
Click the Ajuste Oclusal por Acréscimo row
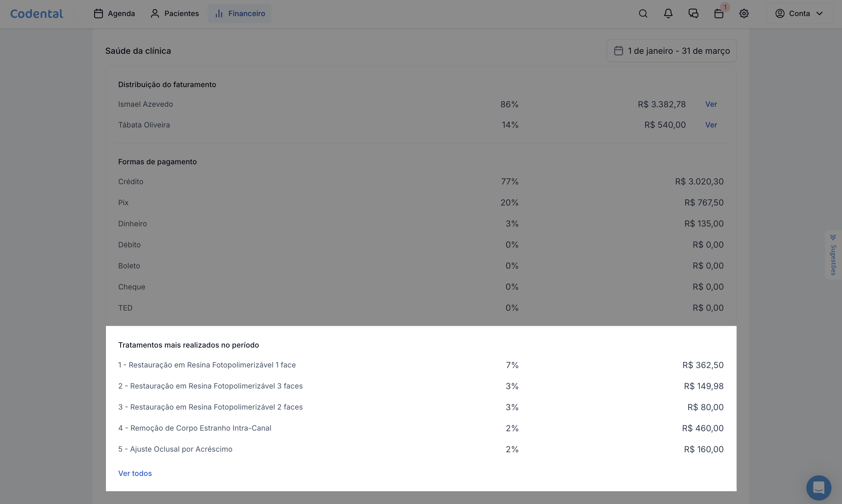point(175,449)
